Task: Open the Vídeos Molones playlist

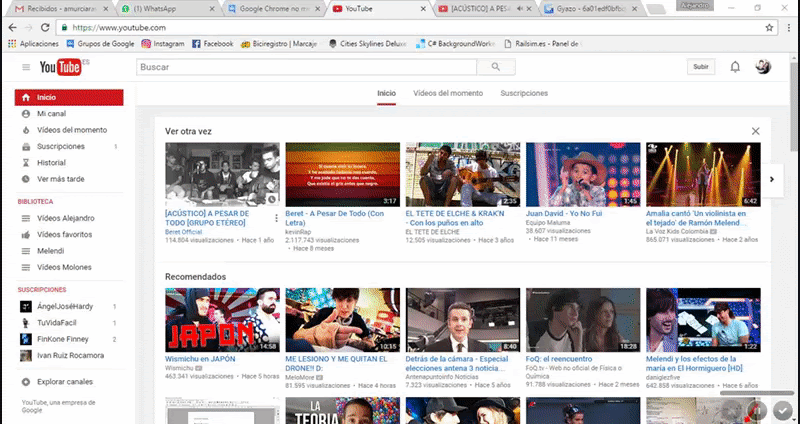Action: (69, 267)
